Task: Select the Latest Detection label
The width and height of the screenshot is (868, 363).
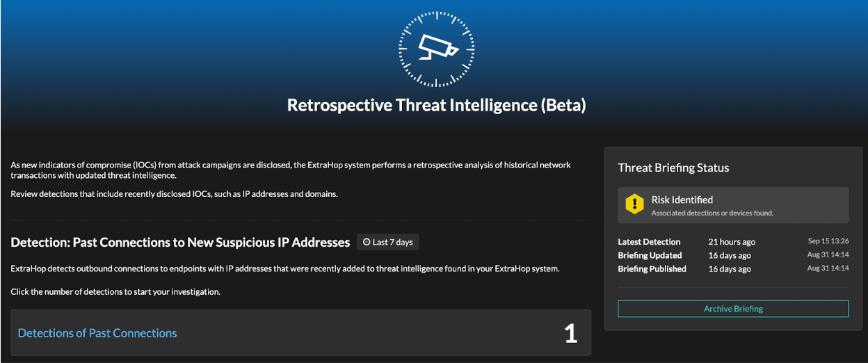Action: click(649, 242)
